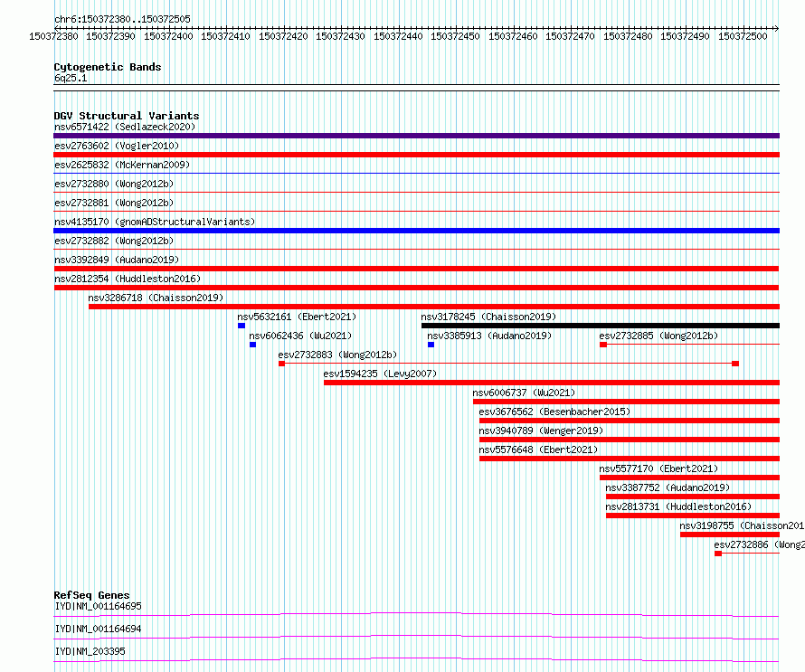805x672 pixels.
Task: Select nsv5576648 (Ebert2021) label
Action: point(538,450)
